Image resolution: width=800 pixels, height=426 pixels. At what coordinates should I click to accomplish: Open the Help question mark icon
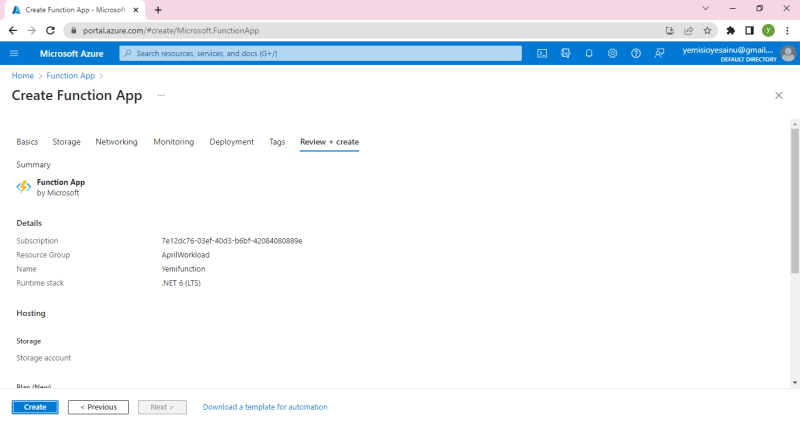(x=636, y=54)
